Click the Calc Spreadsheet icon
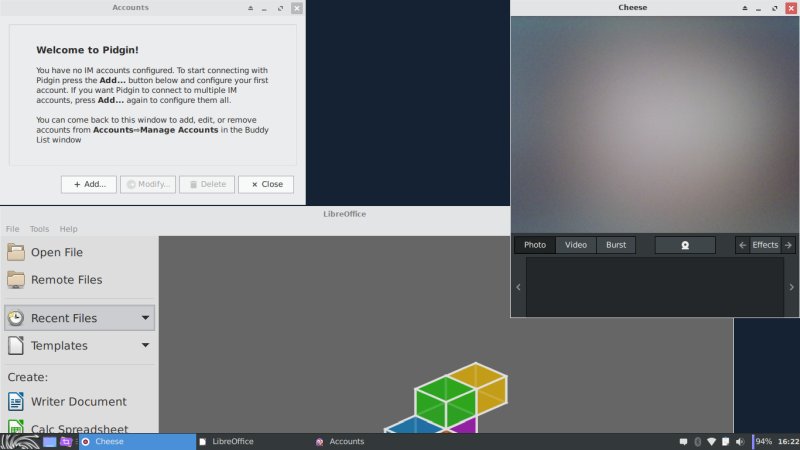Image resolution: width=800 pixels, height=450 pixels. click(15, 427)
